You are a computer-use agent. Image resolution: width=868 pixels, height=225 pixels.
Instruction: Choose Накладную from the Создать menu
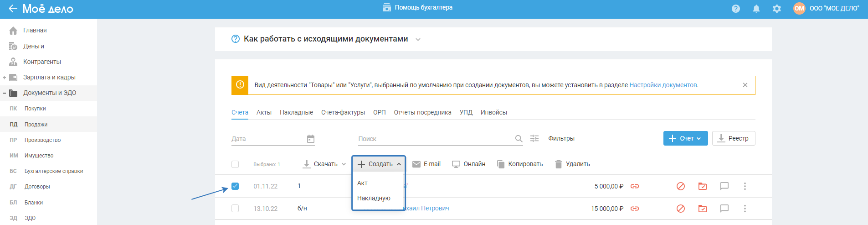pyautogui.click(x=374, y=198)
